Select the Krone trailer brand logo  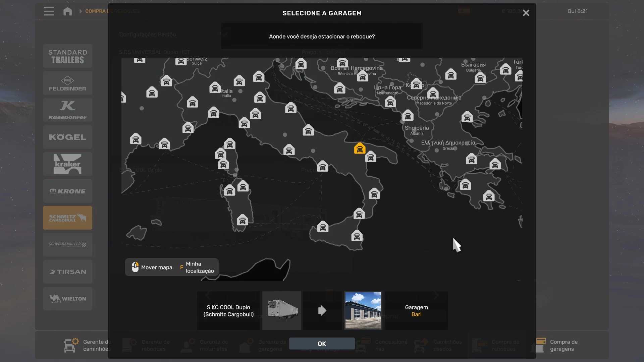67,191
